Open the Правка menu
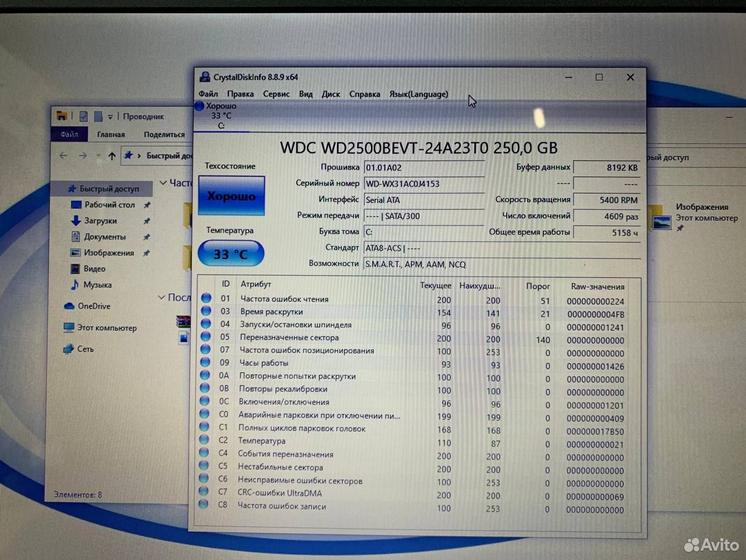Viewport: 746px width, 560px height. [240, 94]
